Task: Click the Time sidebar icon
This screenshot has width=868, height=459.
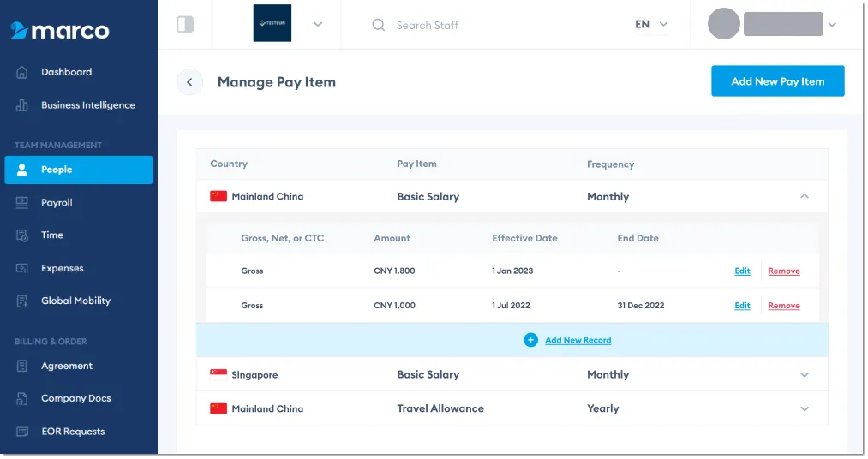Action: pos(21,235)
